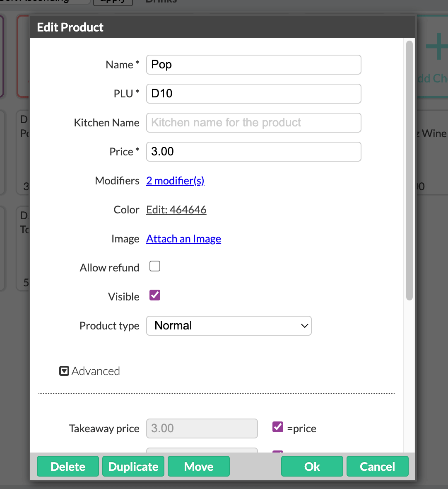
Task: Click the green plus add icon
Action: tap(437, 46)
